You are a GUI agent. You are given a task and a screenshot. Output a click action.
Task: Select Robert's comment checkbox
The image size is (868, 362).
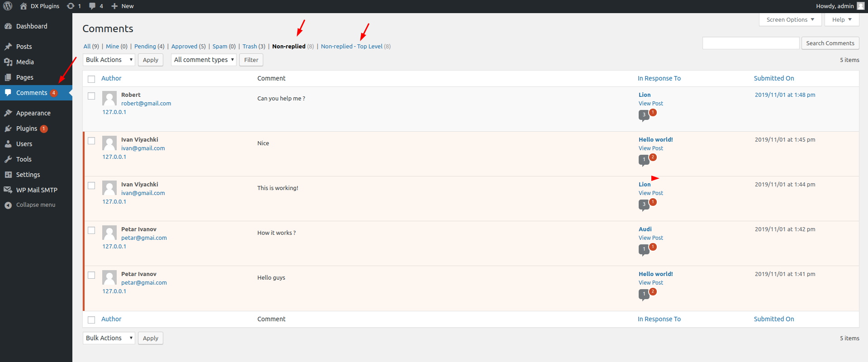pos(91,96)
